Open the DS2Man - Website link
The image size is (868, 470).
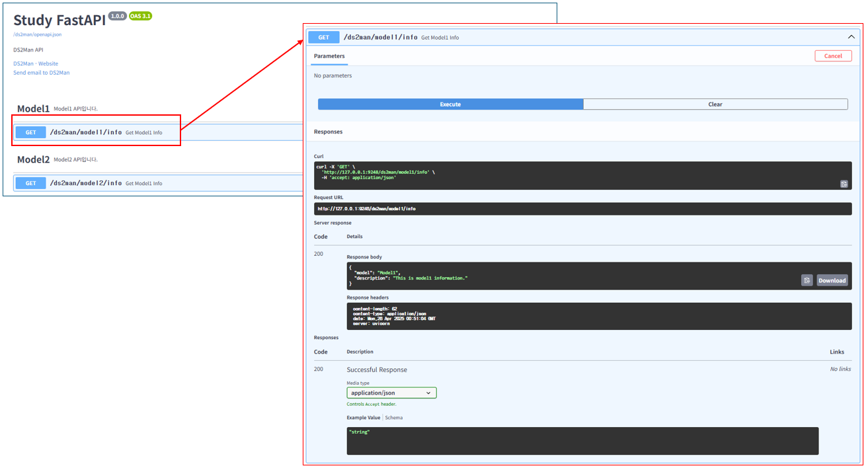(36, 64)
